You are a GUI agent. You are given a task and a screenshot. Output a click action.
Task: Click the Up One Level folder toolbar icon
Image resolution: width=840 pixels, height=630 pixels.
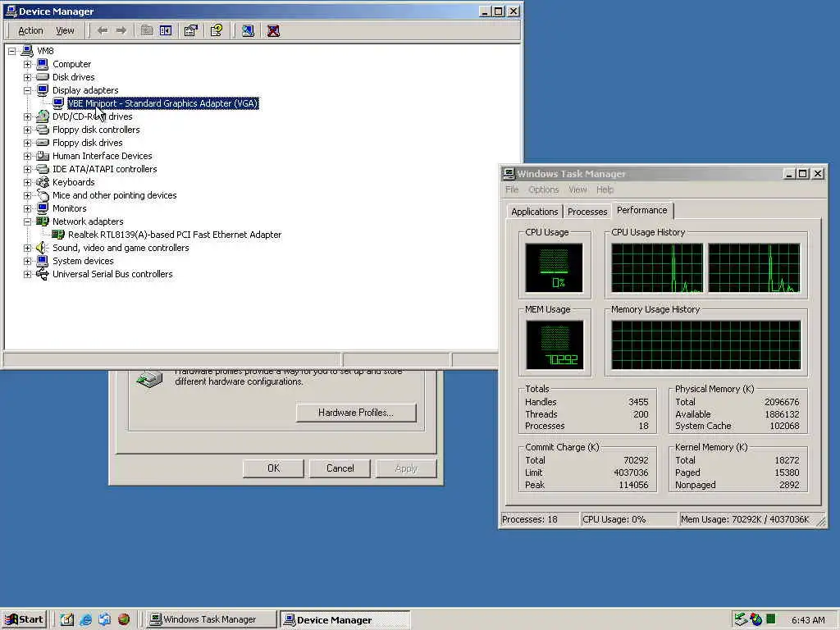coord(147,30)
